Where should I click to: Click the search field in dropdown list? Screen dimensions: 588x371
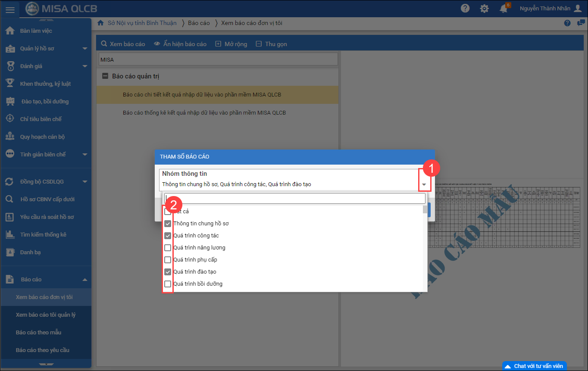click(295, 198)
